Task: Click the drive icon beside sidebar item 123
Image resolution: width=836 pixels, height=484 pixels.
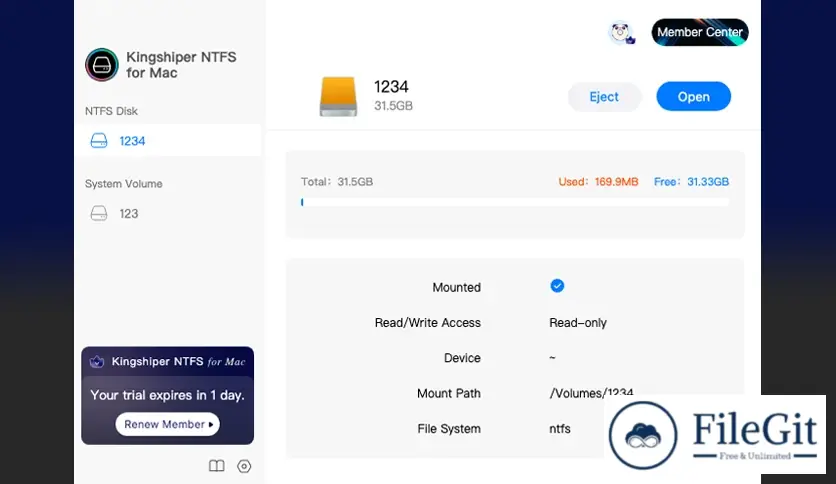Action: [x=99, y=213]
